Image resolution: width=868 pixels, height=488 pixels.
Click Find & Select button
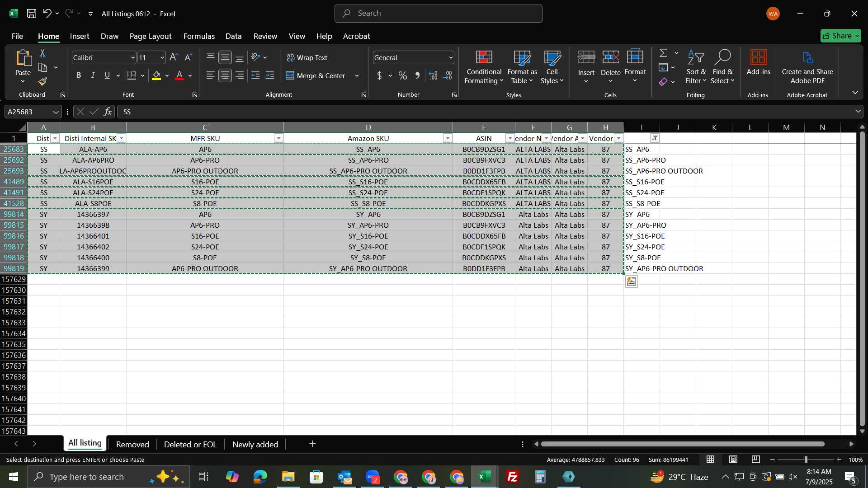click(722, 67)
